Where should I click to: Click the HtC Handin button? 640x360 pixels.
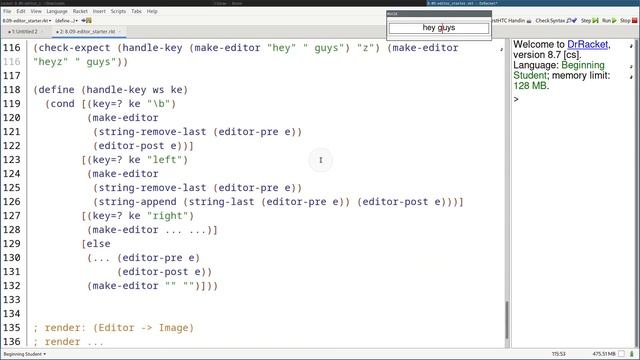tap(512, 20)
